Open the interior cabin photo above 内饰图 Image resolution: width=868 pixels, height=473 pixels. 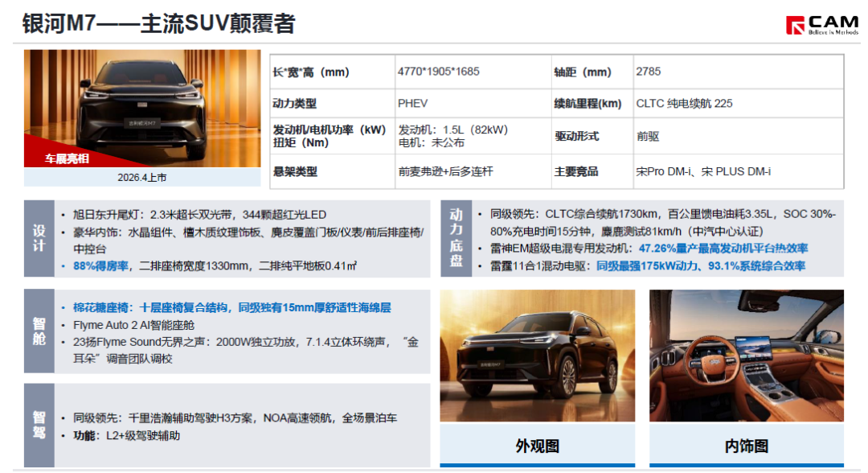(x=747, y=356)
